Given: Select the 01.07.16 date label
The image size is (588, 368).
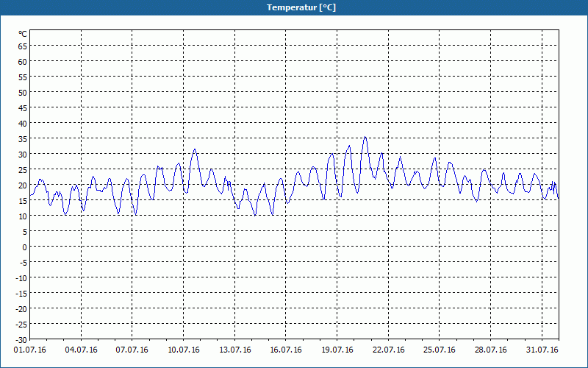Looking at the screenshot, I should tap(30, 350).
